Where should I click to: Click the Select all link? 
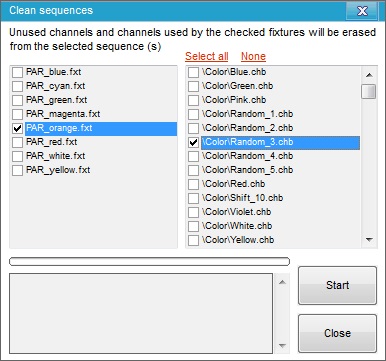tap(207, 56)
